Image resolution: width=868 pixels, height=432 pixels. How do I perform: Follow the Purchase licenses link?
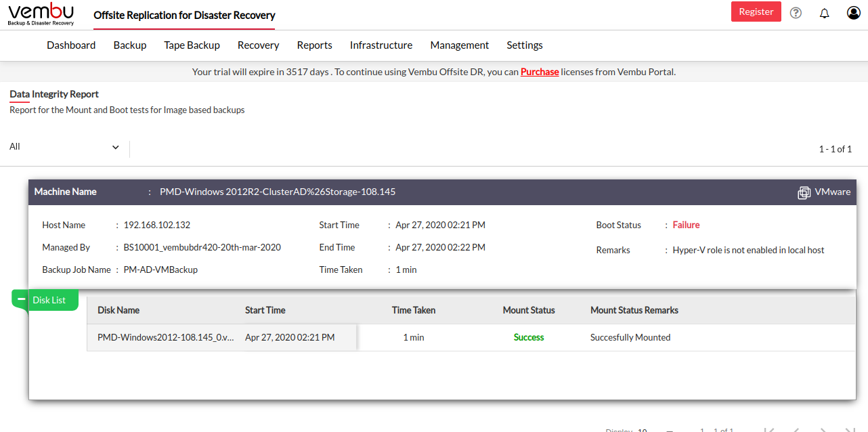[x=540, y=72]
